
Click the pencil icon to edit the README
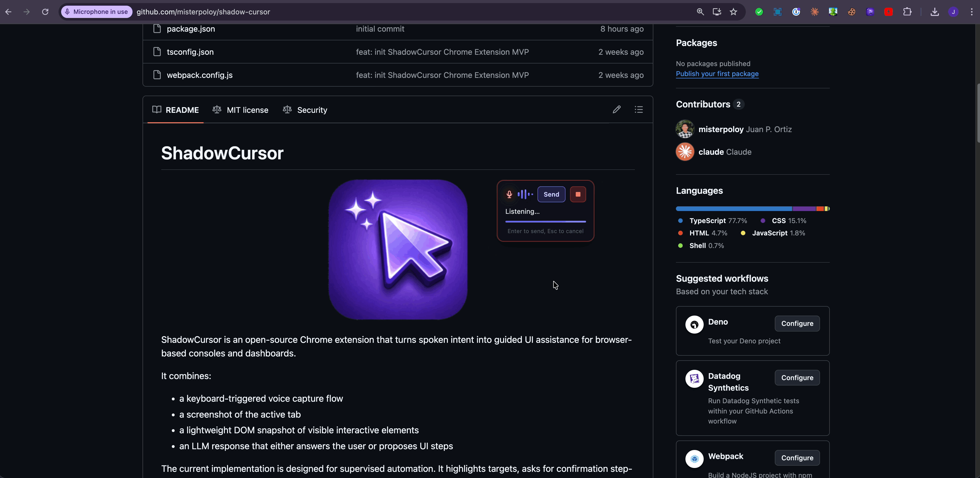[x=616, y=109]
